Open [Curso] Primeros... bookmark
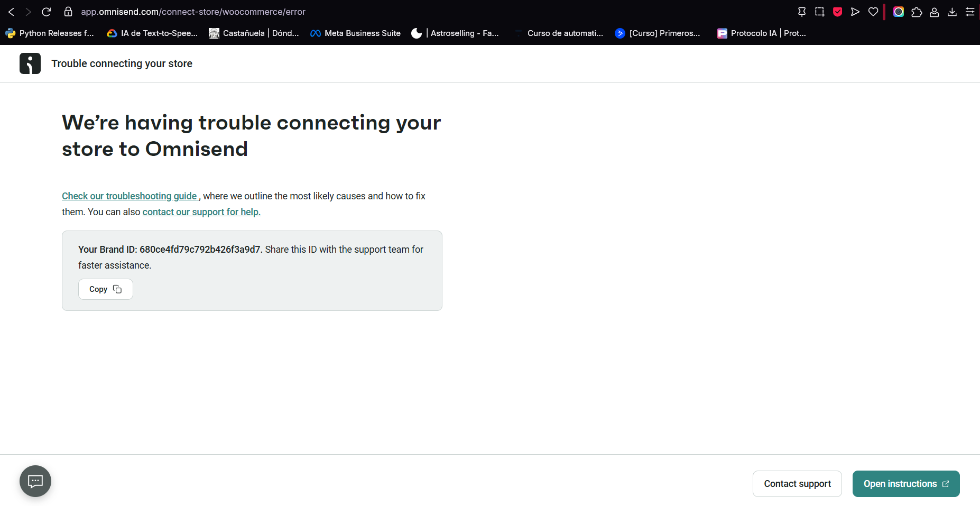This screenshot has width=980, height=506. tap(658, 33)
